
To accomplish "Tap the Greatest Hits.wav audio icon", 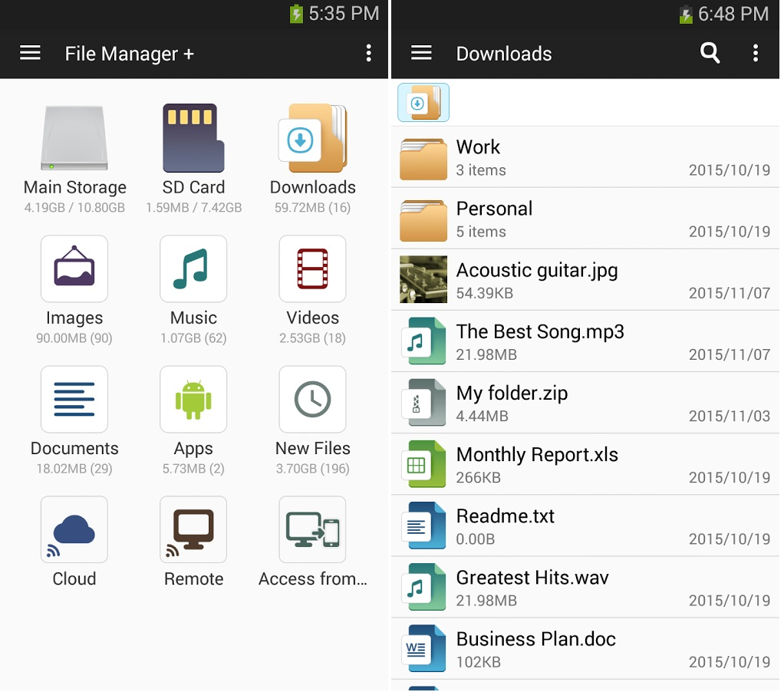I will pos(423,587).
